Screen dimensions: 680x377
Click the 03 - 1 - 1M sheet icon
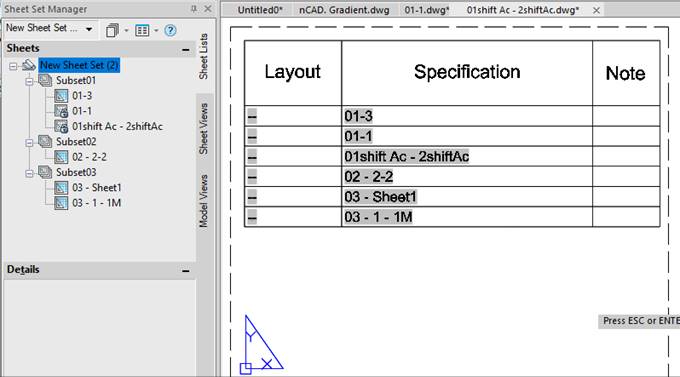coord(61,203)
